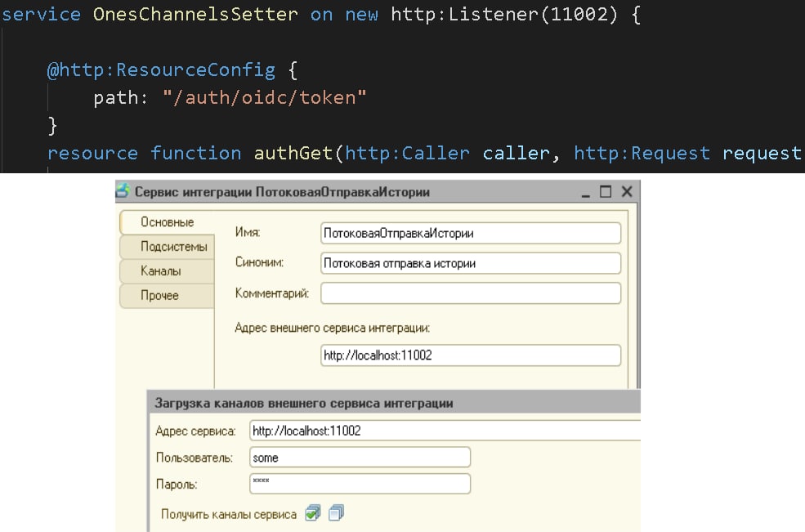Open the Основные tab
The width and height of the screenshot is (805, 532).
[168, 222]
